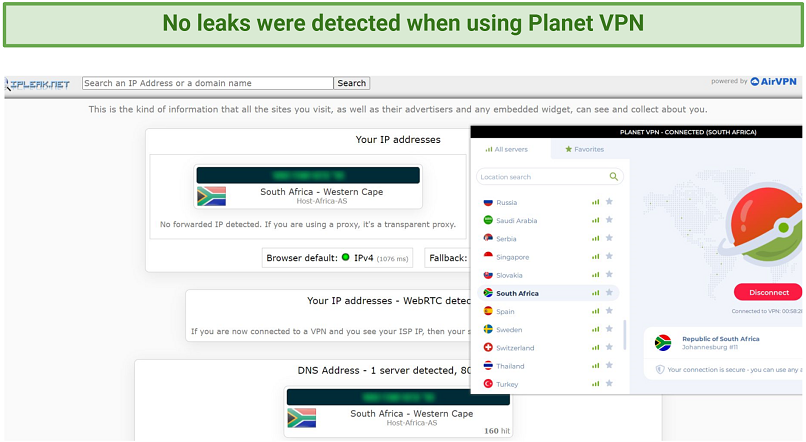Select Saudi Arabia from the server list
The width and height of the screenshot is (806, 442).
516,221
